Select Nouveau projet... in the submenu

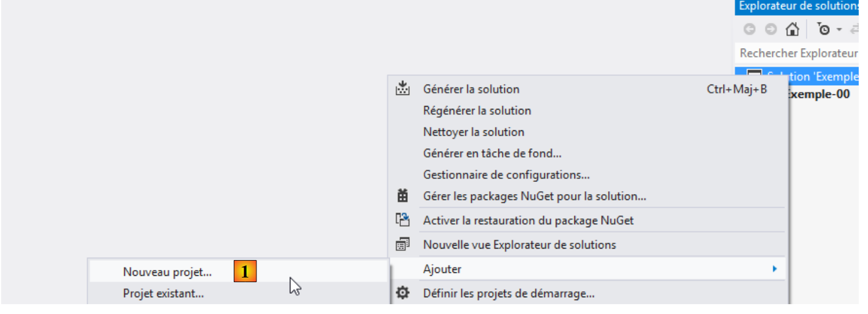point(168,271)
